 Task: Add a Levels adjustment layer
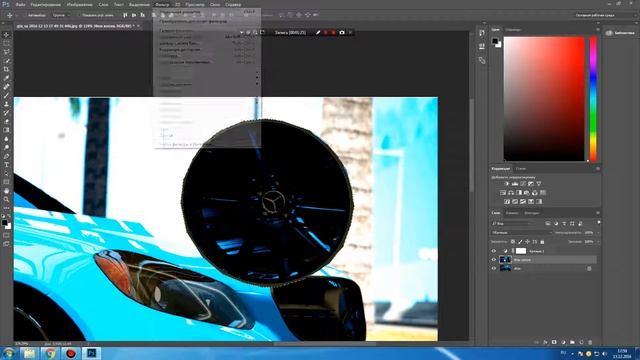tap(515, 184)
